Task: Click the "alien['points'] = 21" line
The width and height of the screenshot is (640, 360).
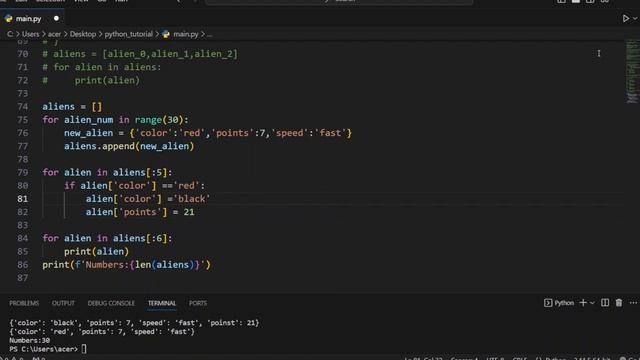Action: coord(140,212)
